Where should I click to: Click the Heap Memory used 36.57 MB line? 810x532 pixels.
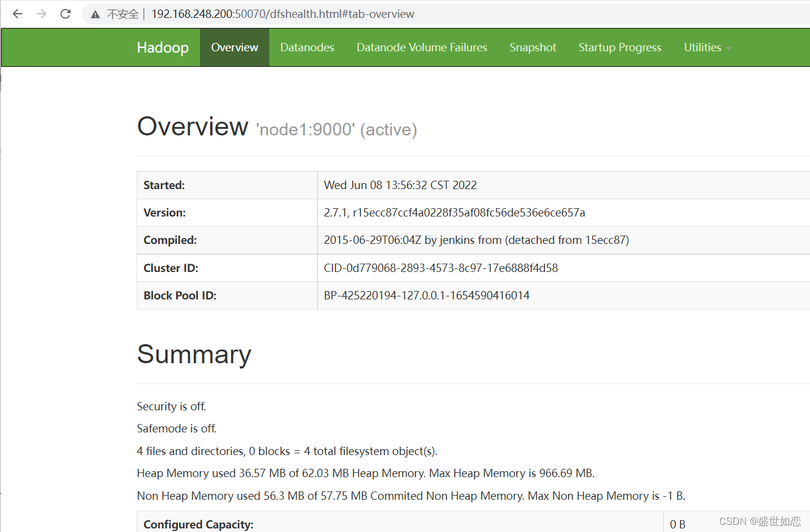[x=366, y=474]
